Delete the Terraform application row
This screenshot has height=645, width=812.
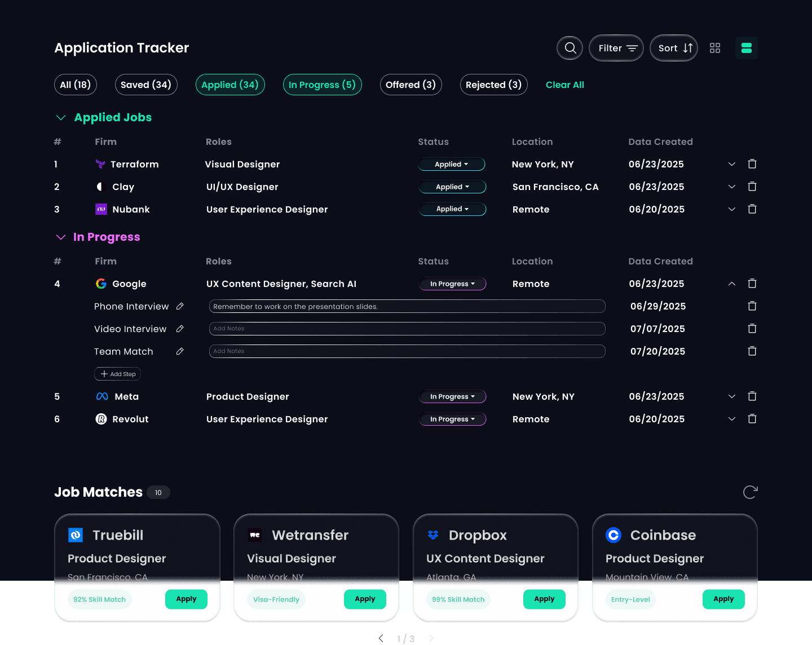coord(752,164)
